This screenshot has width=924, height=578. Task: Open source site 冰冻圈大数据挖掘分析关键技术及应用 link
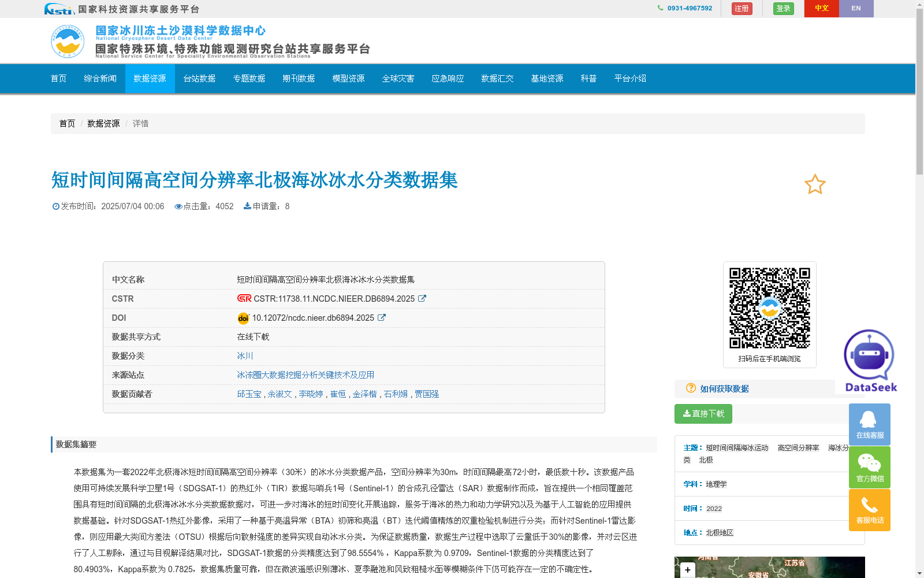pyautogui.click(x=305, y=375)
